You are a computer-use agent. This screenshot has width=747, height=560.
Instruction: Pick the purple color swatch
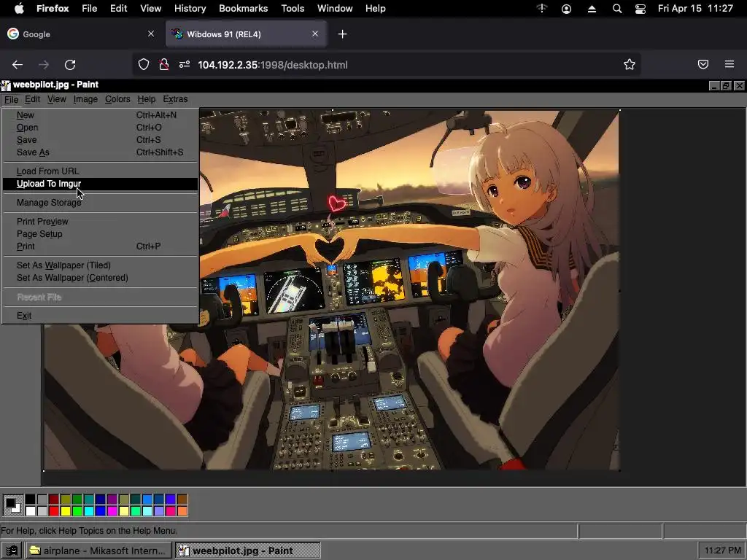(x=112, y=499)
